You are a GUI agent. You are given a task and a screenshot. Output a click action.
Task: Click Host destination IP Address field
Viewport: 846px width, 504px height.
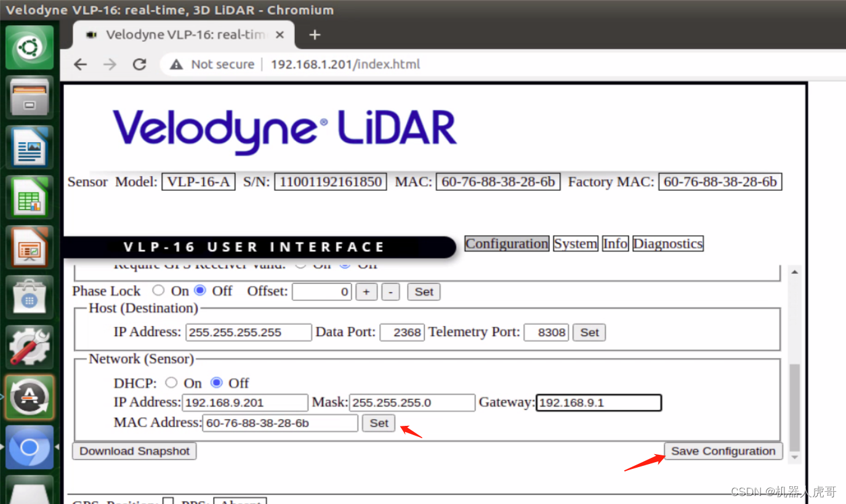tap(249, 332)
